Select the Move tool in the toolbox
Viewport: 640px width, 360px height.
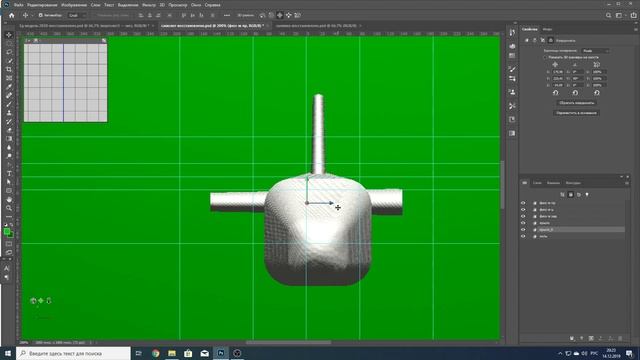pos(9,35)
